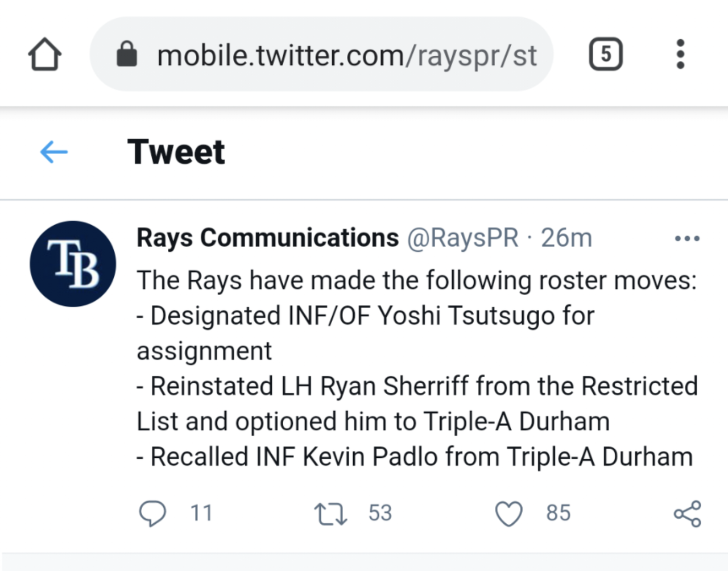
Task: Open the Rays Communications display name
Action: [267, 238]
